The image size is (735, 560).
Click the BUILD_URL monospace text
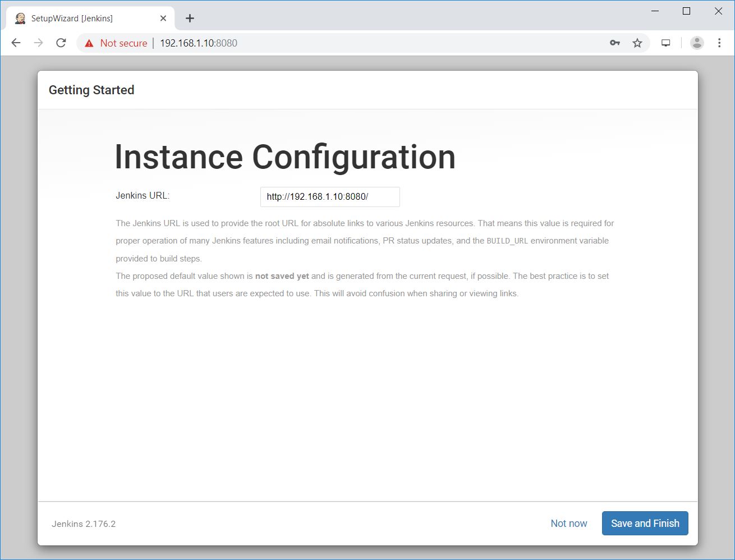507,241
